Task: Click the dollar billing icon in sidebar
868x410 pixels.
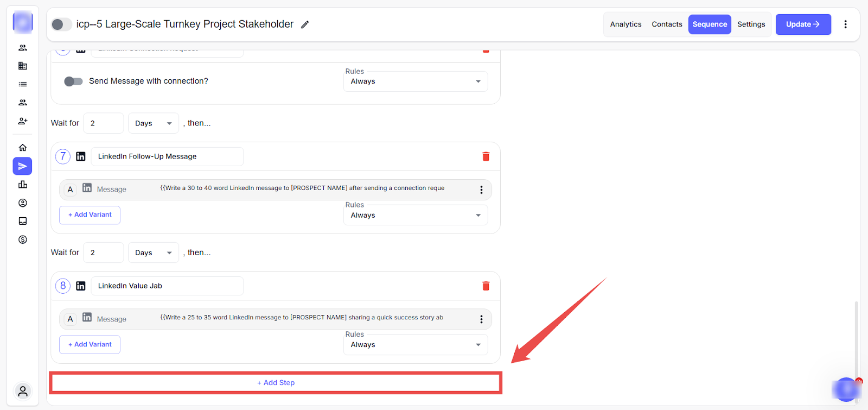Action: pos(23,239)
